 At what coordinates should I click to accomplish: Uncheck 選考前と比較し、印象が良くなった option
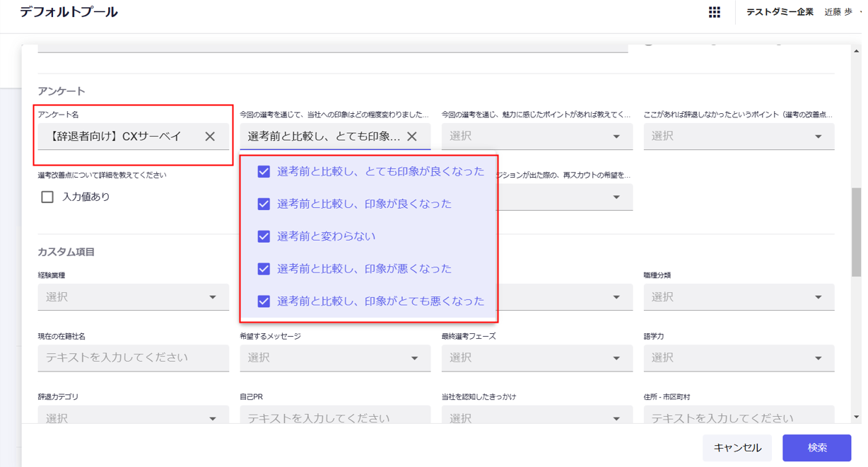pos(264,204)
